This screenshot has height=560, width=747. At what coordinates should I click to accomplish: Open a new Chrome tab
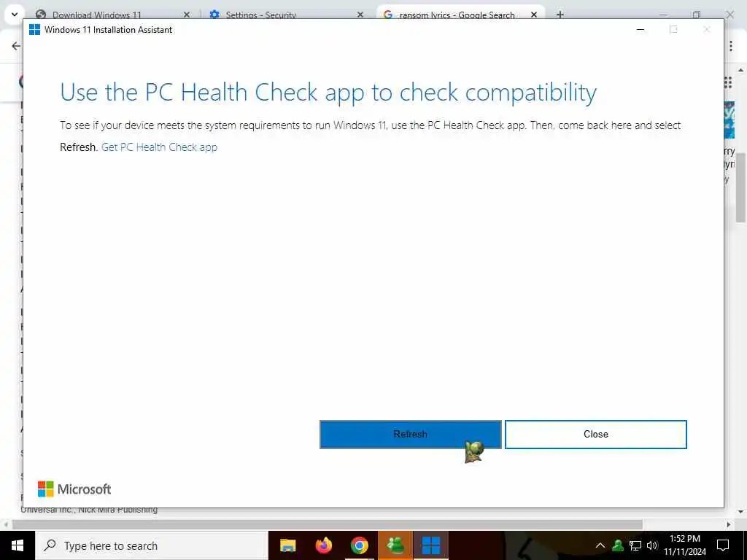[x=560, y=15]
